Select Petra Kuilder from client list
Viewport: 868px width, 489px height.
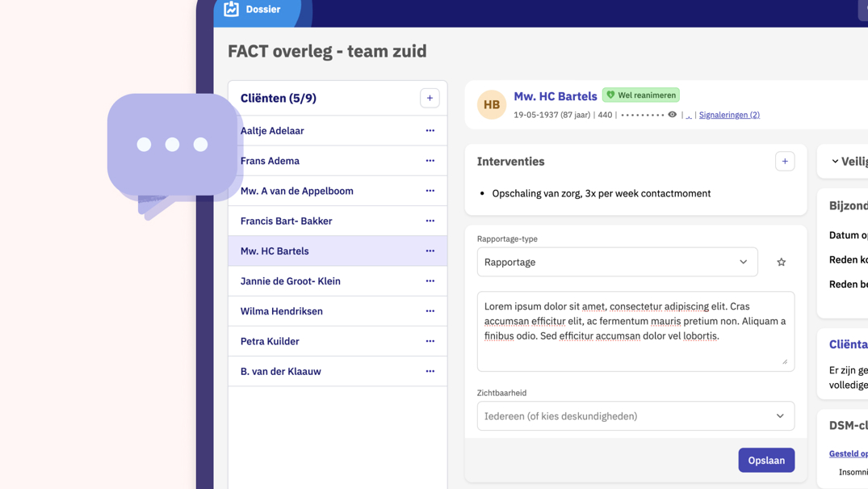270,342
